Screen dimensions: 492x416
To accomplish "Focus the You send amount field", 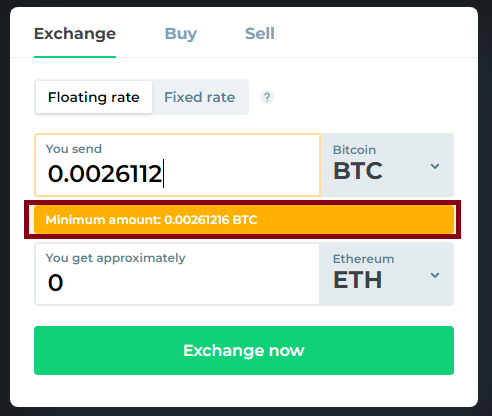I will pyautogui.click(x=178, y=165).
